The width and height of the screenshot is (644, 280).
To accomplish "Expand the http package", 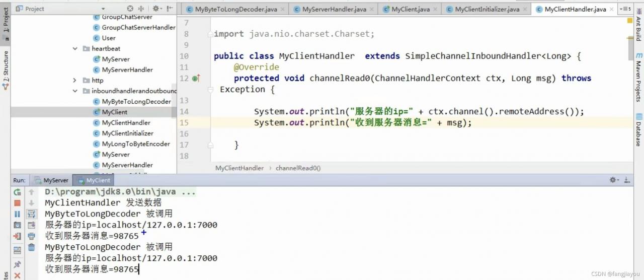I will (x=74, y=80).
